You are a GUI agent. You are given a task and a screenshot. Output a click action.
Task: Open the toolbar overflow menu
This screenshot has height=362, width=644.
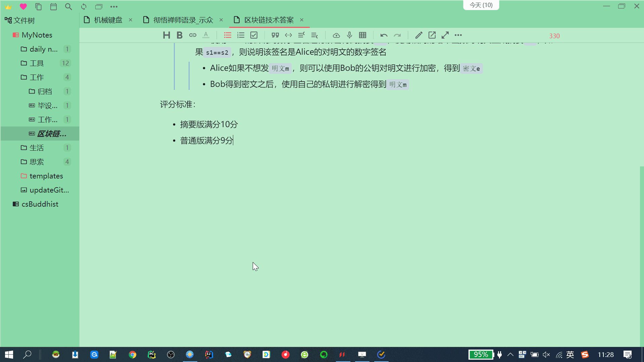pos(458,35)
